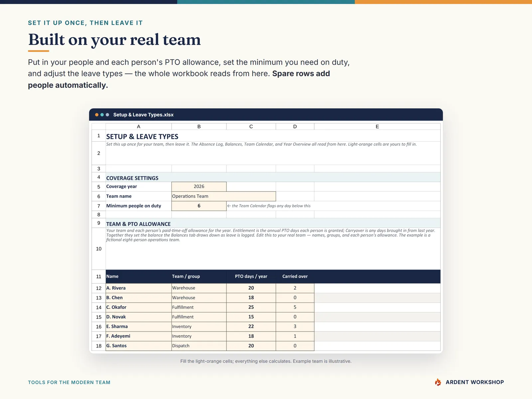Select column D header
The height and width of the screenshot is (399, 532).
coord(295,126)
